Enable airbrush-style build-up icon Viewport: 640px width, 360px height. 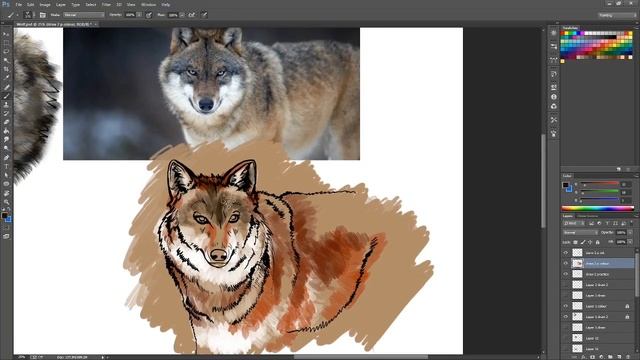point(191,15)
